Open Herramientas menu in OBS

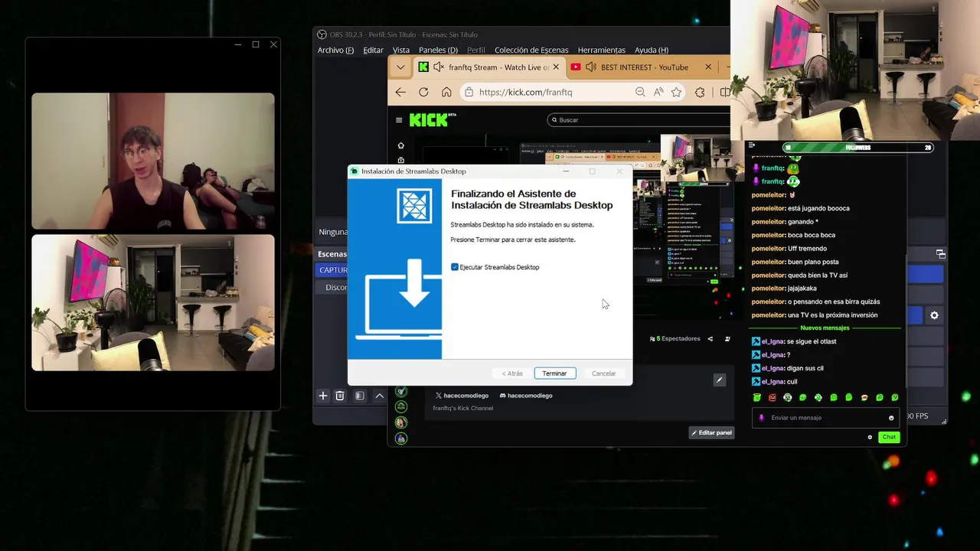coord(601,51)
